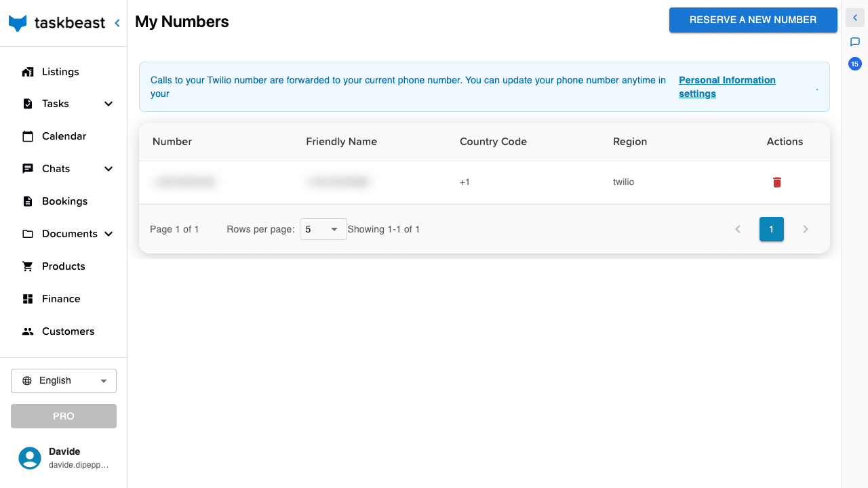Click the PRO button

click(64, 416)
